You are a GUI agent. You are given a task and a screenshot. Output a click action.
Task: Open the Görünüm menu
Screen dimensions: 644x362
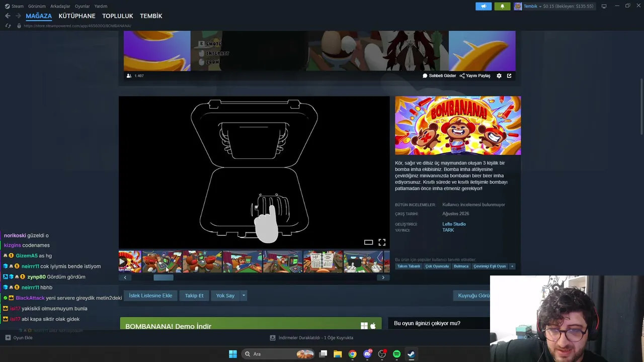click(x=37, y=6)
